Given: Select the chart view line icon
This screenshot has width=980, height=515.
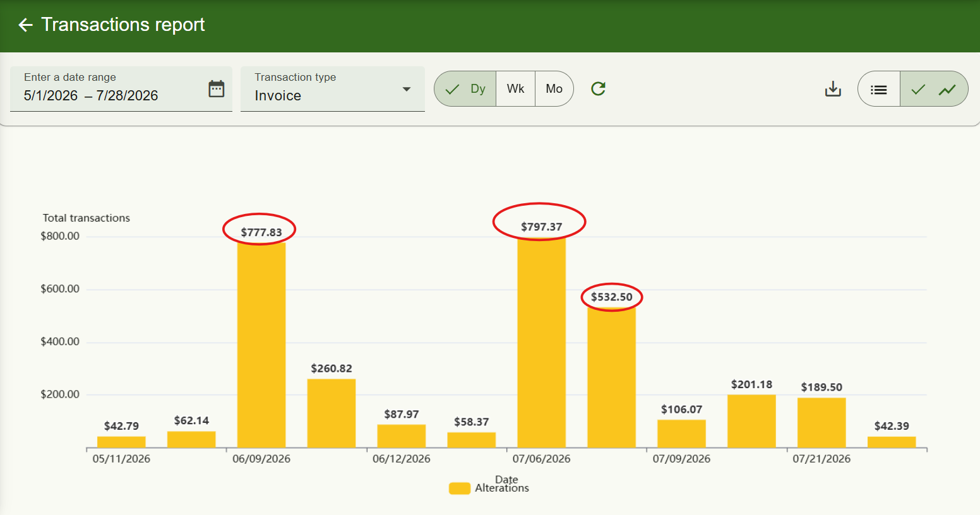Looking at the screenshot, I should coord(947,90).
